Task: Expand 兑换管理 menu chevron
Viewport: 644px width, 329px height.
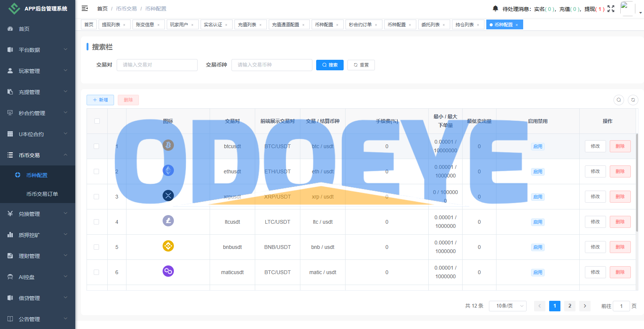Action: [x=65, y=213]
